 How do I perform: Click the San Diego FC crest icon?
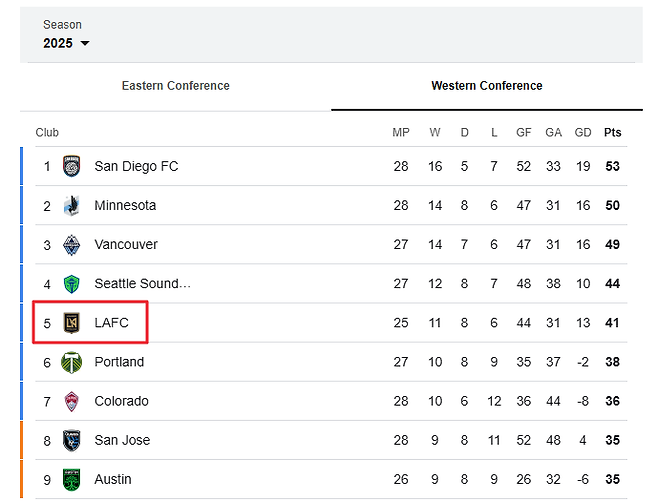(71, 167)
